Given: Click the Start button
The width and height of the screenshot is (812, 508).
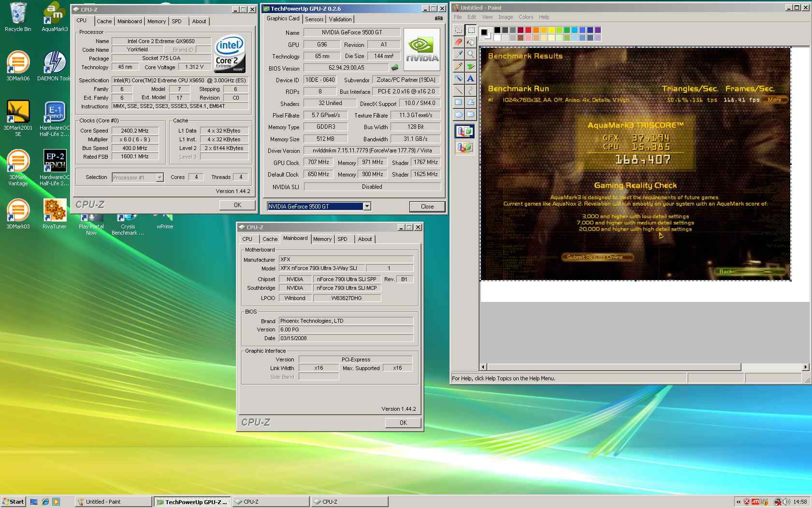Looking at the screenshot, I should point(13,502).
